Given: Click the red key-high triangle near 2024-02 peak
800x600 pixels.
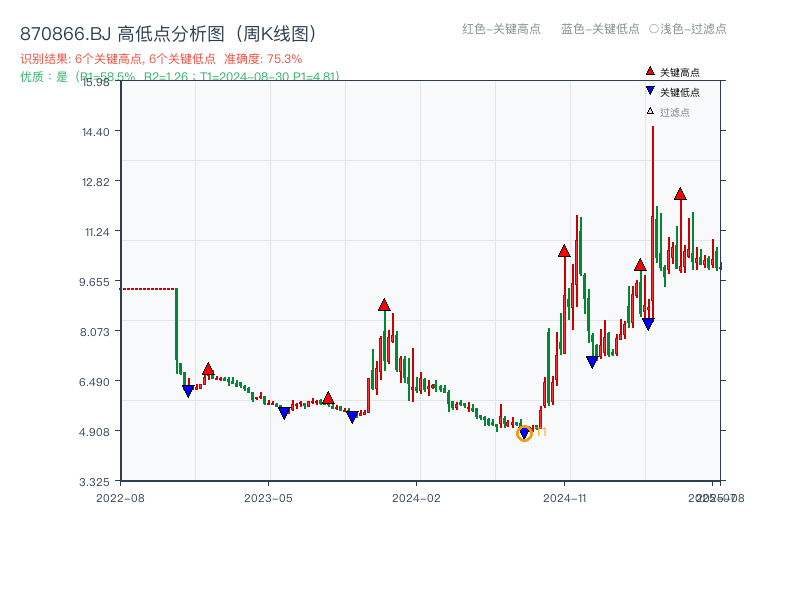Looking at the screenshot, I should point(384,304).
